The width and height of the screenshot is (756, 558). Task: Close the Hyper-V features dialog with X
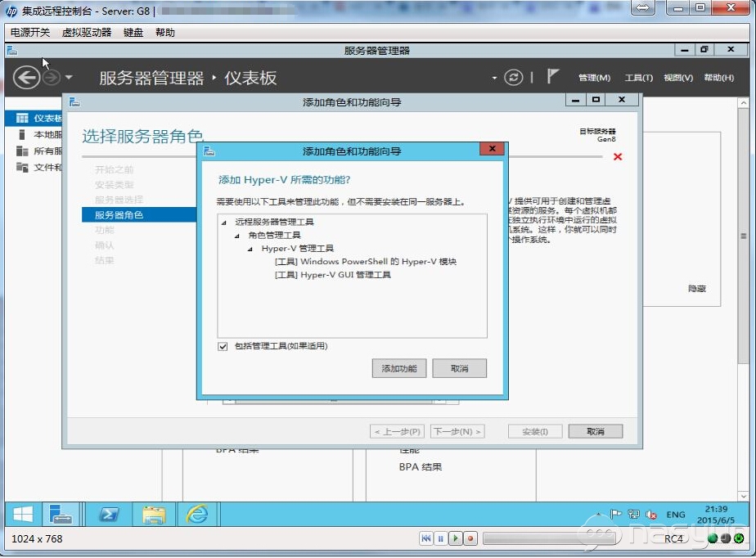(x=492, y=149)
